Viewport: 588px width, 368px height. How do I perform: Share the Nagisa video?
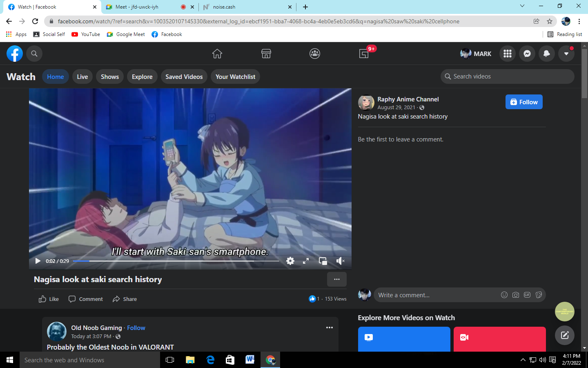125,299
